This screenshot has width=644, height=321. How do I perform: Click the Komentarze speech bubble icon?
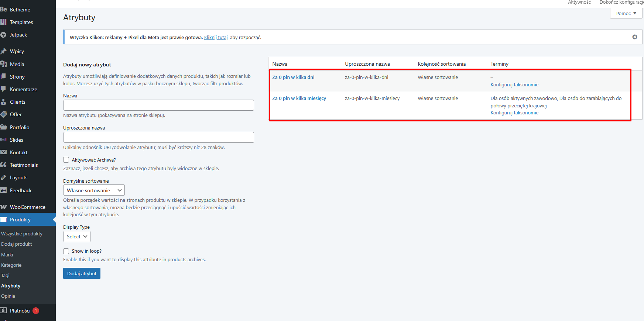(x=3, y=89)
